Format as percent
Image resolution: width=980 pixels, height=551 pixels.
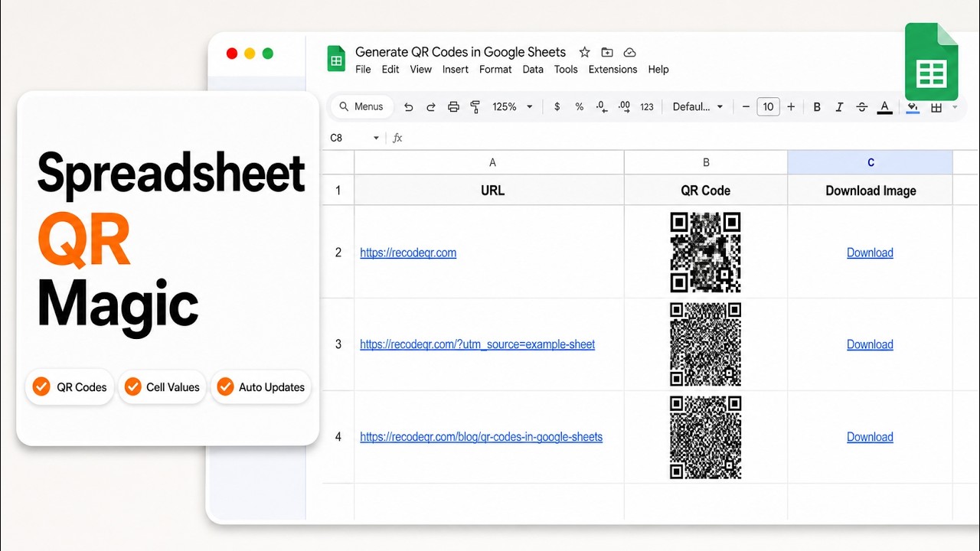tap(580, 107)
